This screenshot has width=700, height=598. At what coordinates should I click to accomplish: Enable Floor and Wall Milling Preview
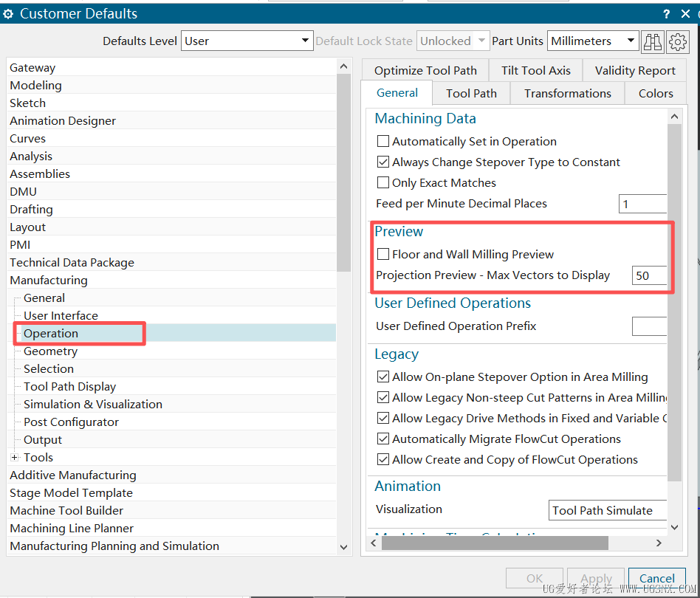tap(383, 255)
